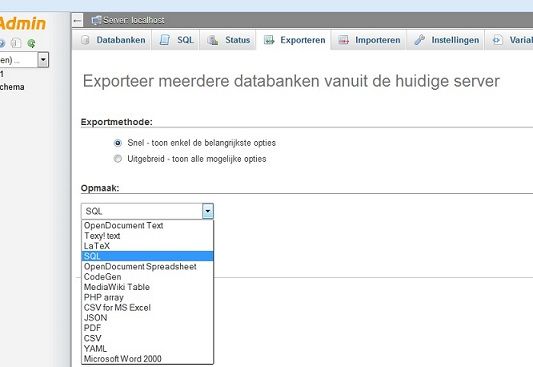The image size is (533, 367).
Task: Click the SQL tab's sheet icon
Action: tap(165, 40)
